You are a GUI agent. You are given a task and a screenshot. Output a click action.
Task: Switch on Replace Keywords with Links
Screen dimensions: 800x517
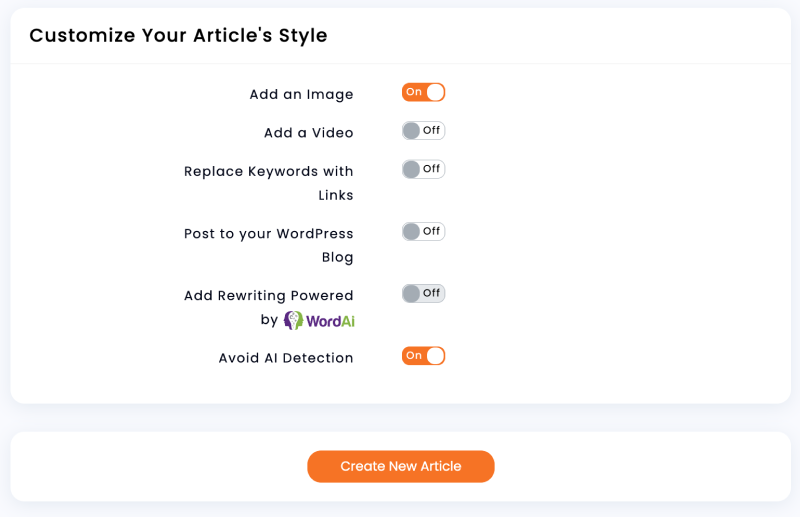tap(423, 169)
